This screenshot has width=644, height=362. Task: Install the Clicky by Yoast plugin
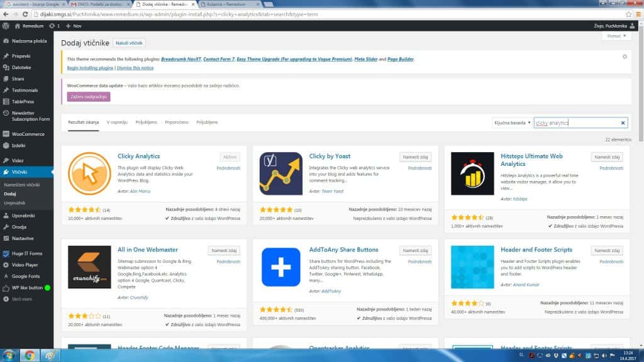tap(416, 156)
